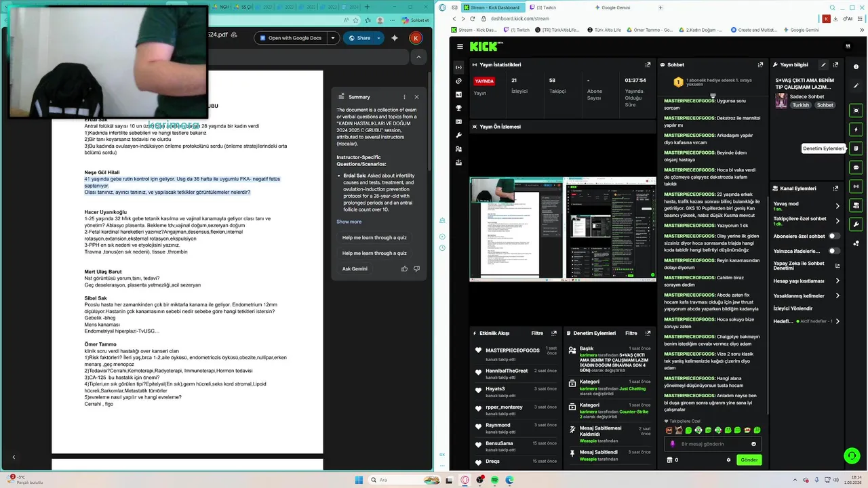
Task: Switch to the Google Gemini tab
Action: click(x=612, y=7)
